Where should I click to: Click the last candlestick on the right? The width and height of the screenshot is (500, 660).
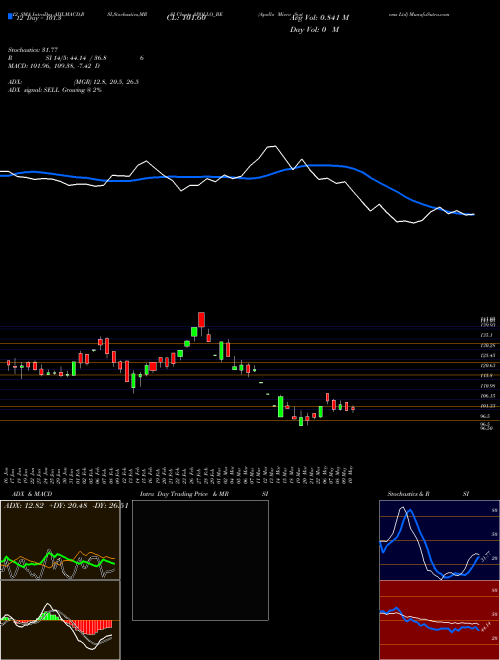click(x=353, y=408)
